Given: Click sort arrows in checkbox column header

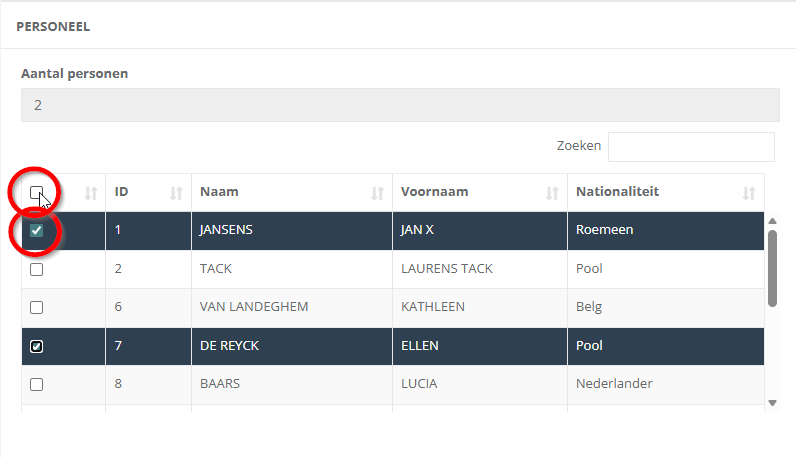Looking at the screenshot, I should point(91,193).
